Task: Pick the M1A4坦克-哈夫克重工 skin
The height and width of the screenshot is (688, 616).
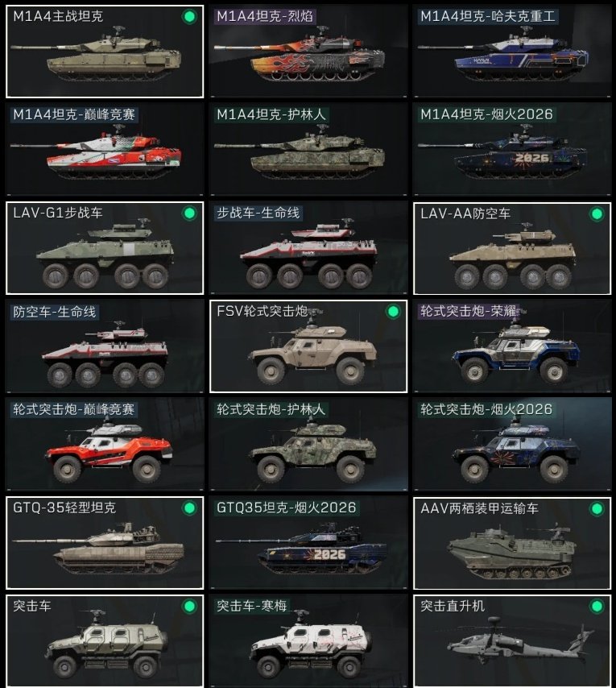Action: pos(512,52)
